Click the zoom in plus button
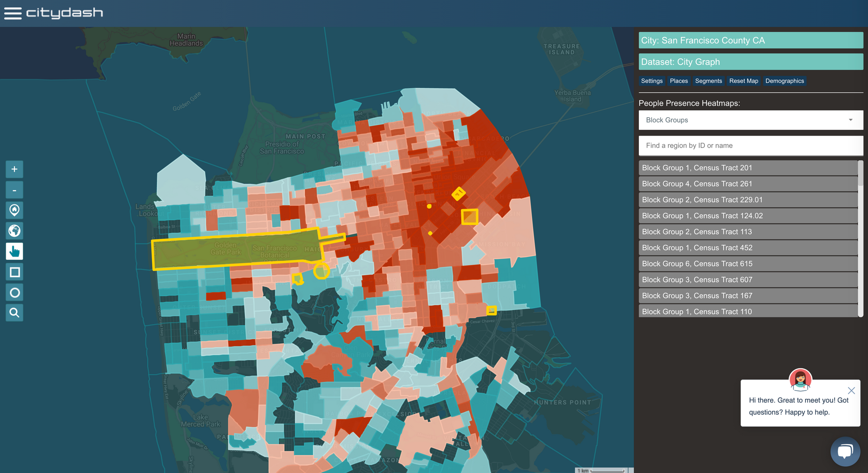 [14, 169]
